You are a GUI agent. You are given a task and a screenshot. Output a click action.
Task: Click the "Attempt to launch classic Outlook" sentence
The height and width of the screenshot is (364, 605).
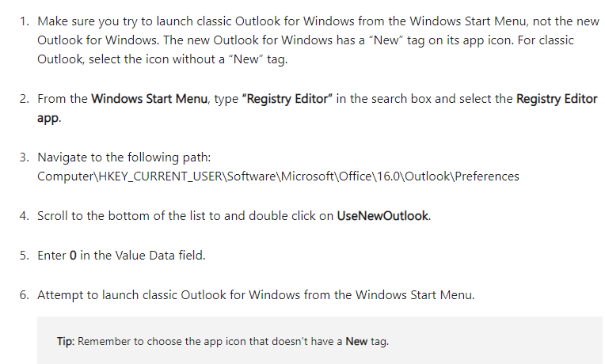coord(256,295)
